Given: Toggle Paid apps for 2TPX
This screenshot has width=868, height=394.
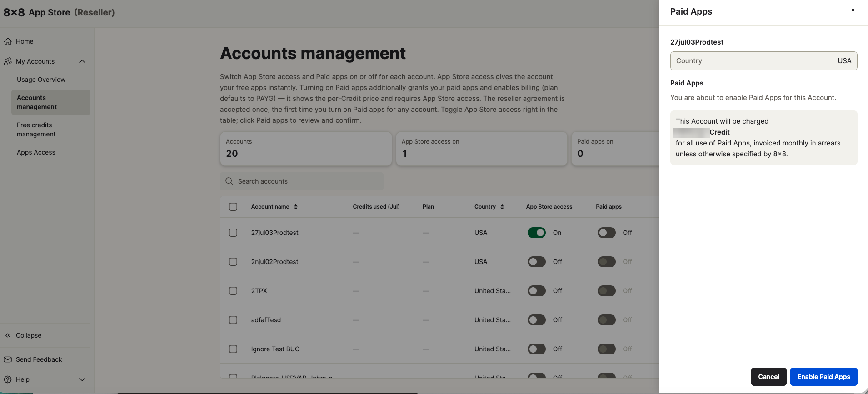Looking at the screenshot, I should click(x=607, y=291).
